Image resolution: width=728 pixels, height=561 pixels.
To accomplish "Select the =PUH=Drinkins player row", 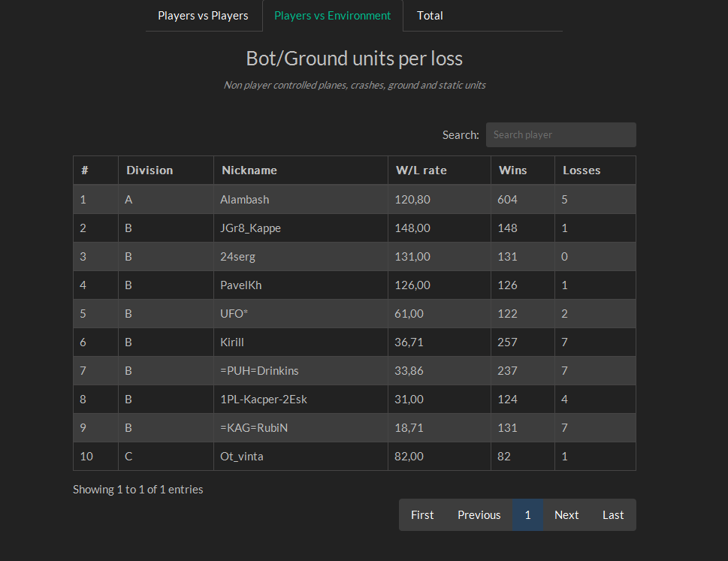I will (259, 371).
